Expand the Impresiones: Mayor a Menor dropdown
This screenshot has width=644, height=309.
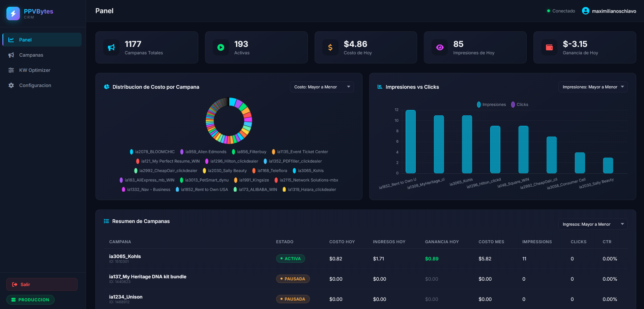[593, 87]
